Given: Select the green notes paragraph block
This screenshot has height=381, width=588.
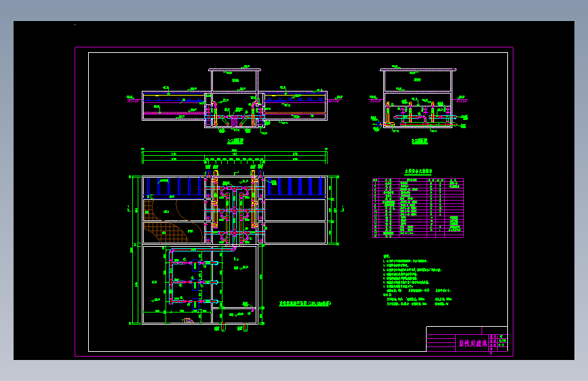Looking at the screenshot, I should 417,281.
